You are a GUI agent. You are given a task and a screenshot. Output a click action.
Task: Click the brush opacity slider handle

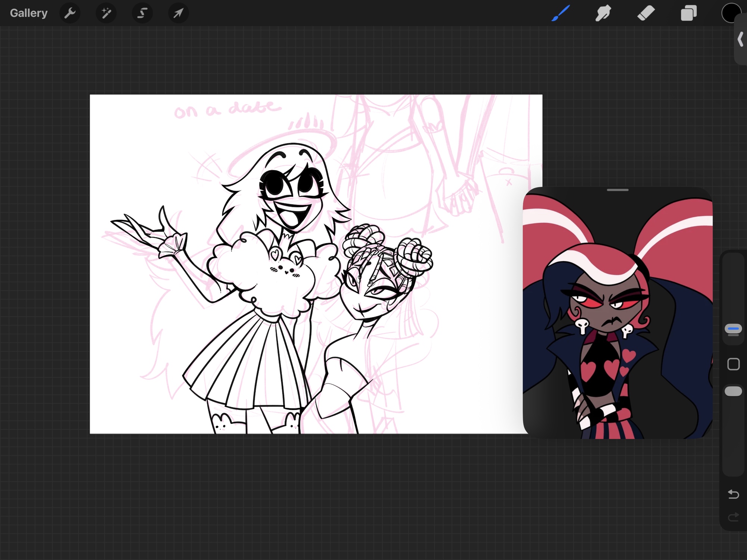[x=733, y=391]
